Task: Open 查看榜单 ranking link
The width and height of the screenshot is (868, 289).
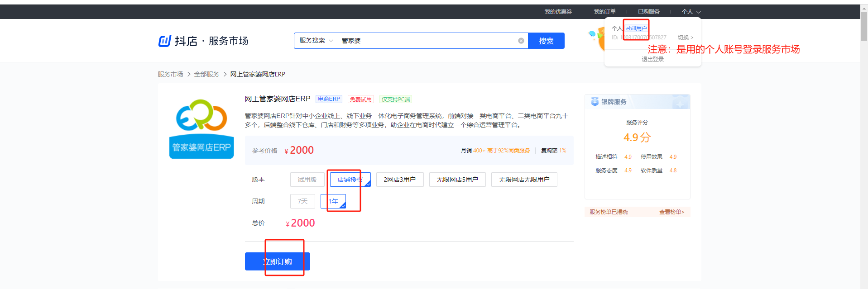Action: coord(671,212)
